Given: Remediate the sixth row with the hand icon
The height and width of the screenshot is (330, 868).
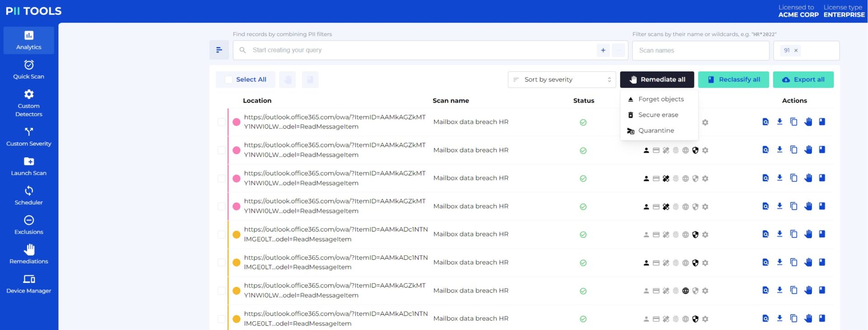Looking at the screenshot, I should pyautogui.click(x=808, y=262).
